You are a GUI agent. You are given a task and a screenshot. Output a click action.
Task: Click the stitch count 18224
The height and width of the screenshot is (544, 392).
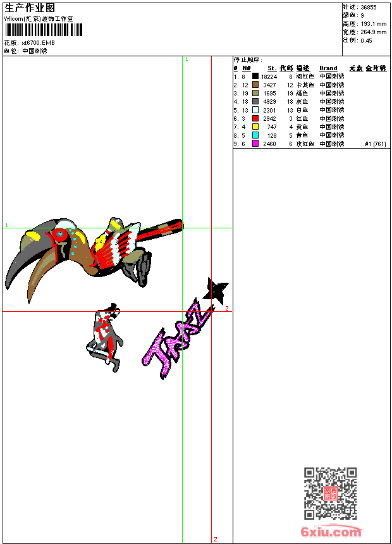coord(269,77)
